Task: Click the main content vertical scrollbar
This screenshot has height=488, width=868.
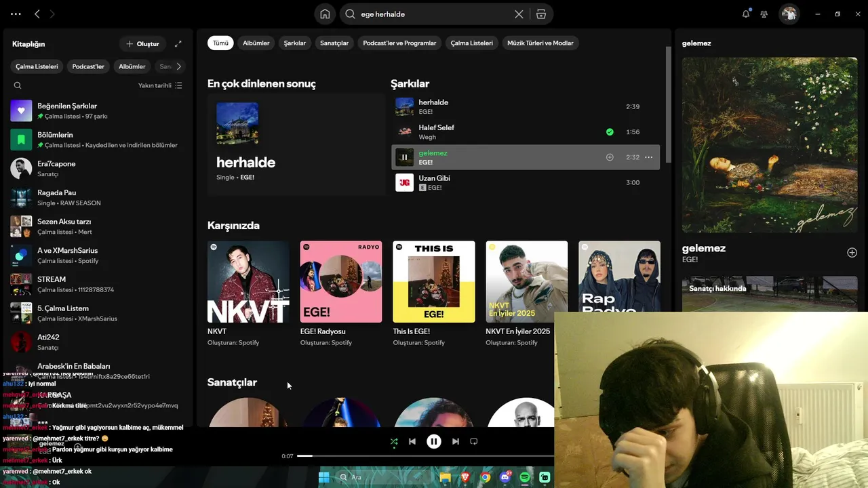Action: (668, 105)
